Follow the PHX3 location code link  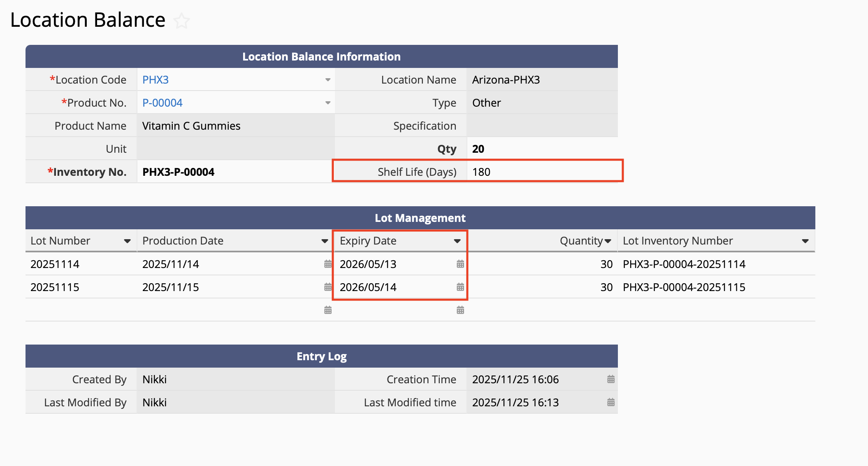tap(155, 80)
